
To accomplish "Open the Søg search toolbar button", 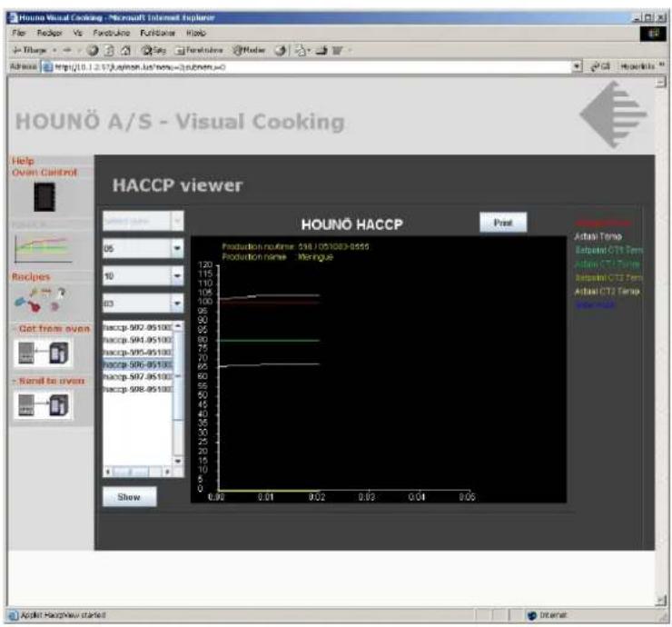I will click(x=153, y=51).
